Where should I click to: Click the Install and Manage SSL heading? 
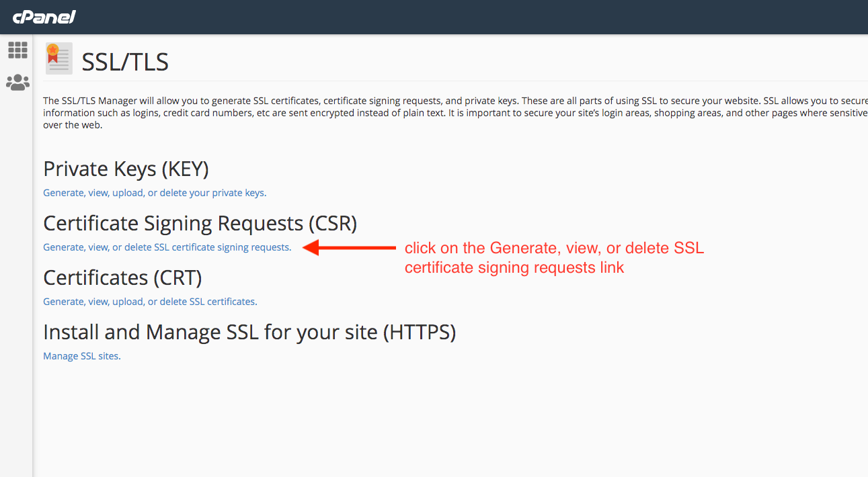(249, 332)
